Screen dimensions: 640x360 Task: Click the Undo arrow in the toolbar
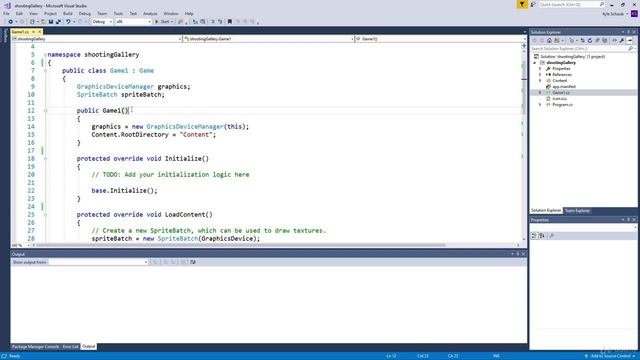(x=68, y=22)
